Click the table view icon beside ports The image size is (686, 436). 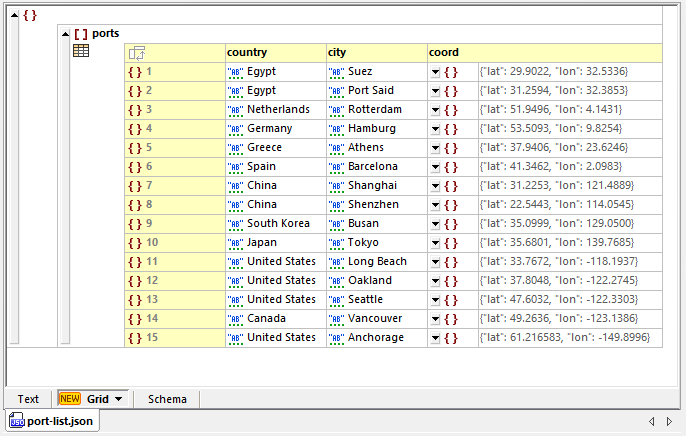(81, 52)
